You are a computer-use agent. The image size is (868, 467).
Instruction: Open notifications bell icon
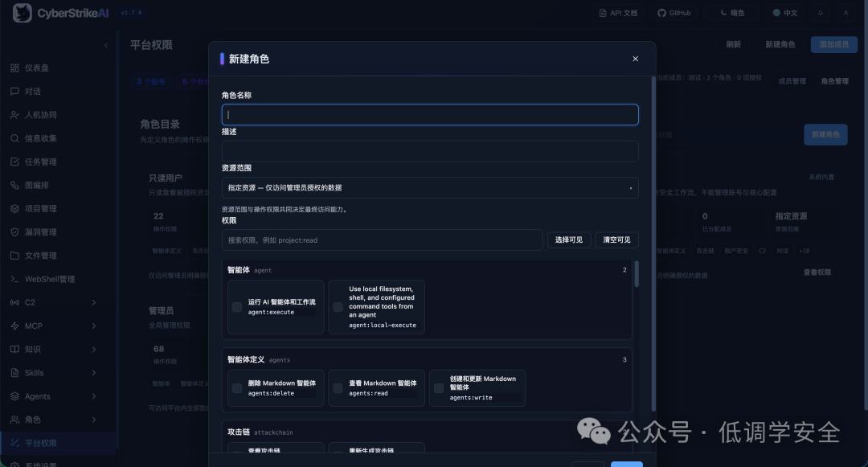pos(821,13)
